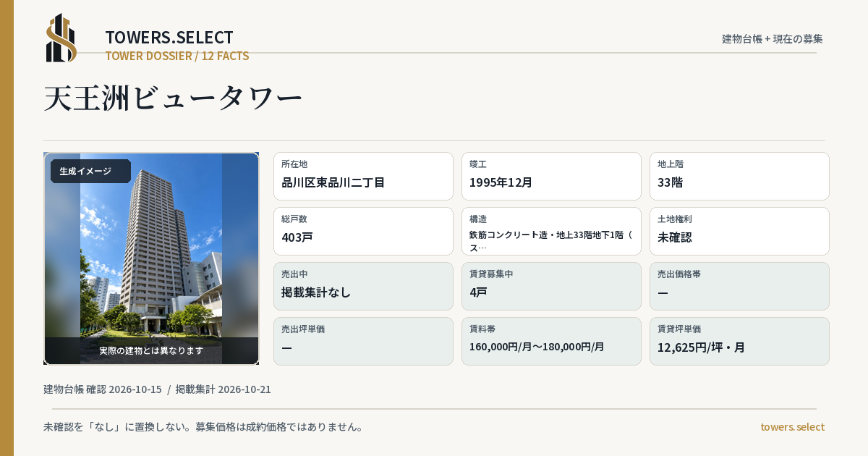Click the Towers.Select building logo icon
This screenshot has width=868, height=456.
pos(61,38)
